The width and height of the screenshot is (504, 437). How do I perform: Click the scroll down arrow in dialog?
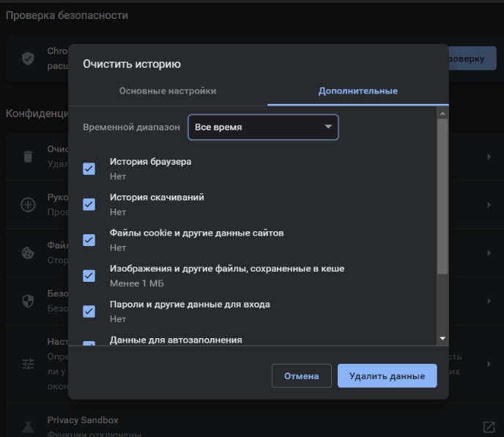pyautogui.click(x=442, y=338)
